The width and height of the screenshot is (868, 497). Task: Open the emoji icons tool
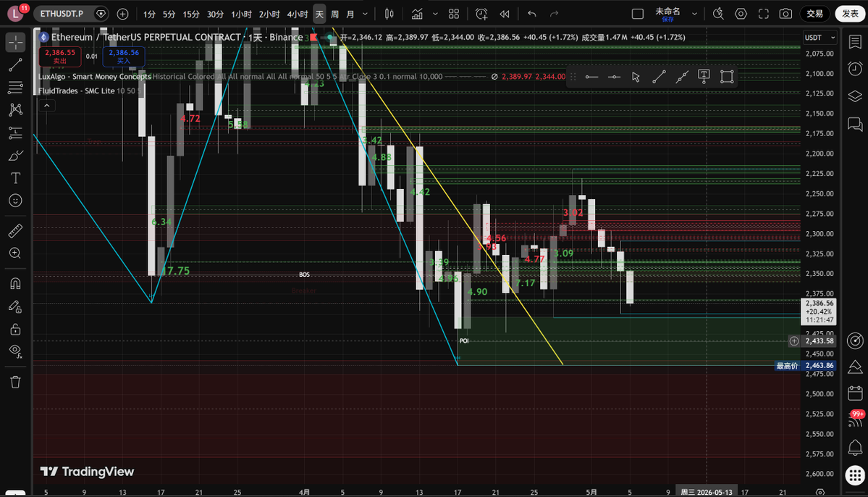coord(15,201)
